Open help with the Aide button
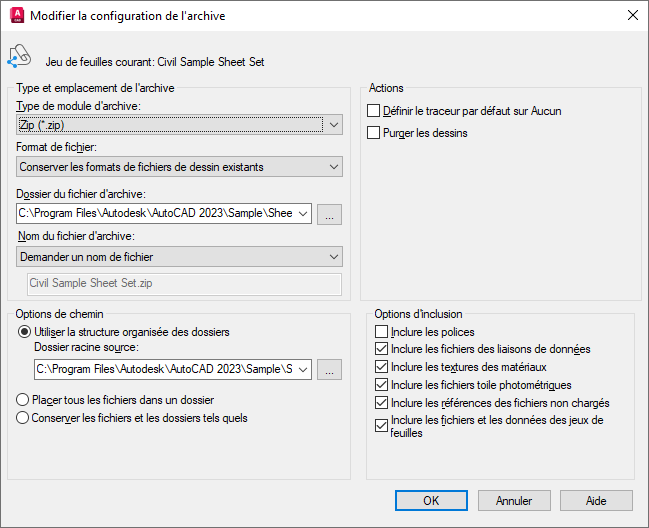Viewport: 649px width, 528px height. (x=596, y=500)
